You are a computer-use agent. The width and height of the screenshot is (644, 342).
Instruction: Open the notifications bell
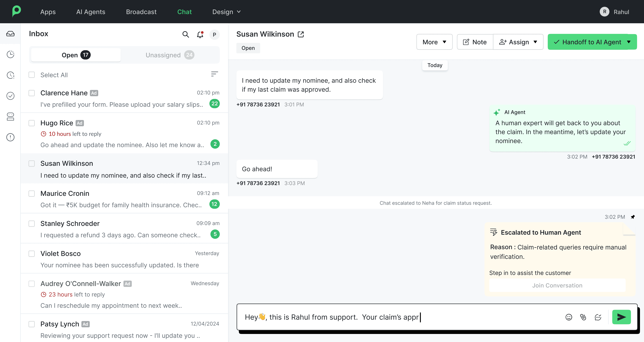coord(200,35)
